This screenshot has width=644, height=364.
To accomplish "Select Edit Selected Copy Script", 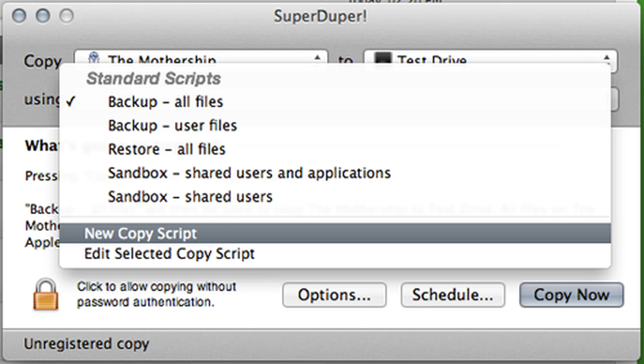I will pos(169,254).
